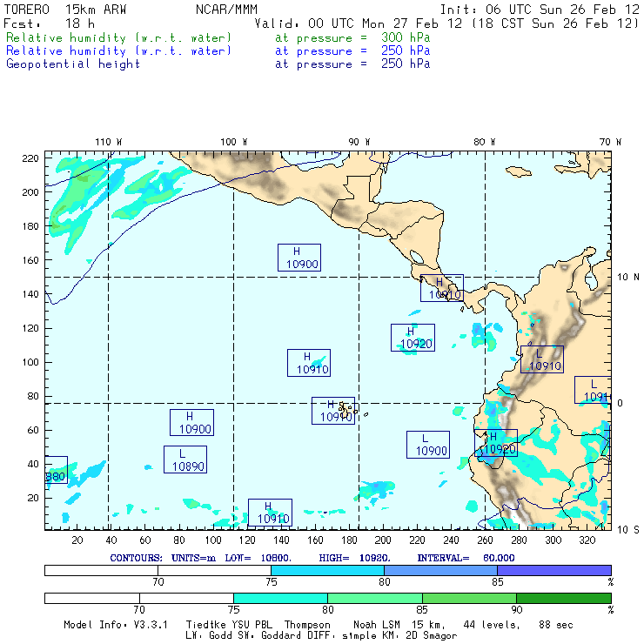644x644 pixels.
Task: Click the '260' tick label on the bottom axis
Action: pos(485,540)
